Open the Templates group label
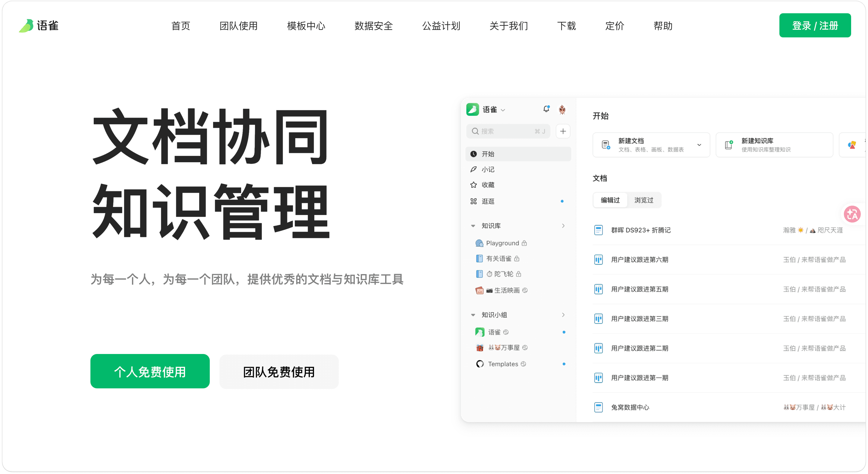The height and width of the screenshot is (474, 868). click(x=503, y=364)
